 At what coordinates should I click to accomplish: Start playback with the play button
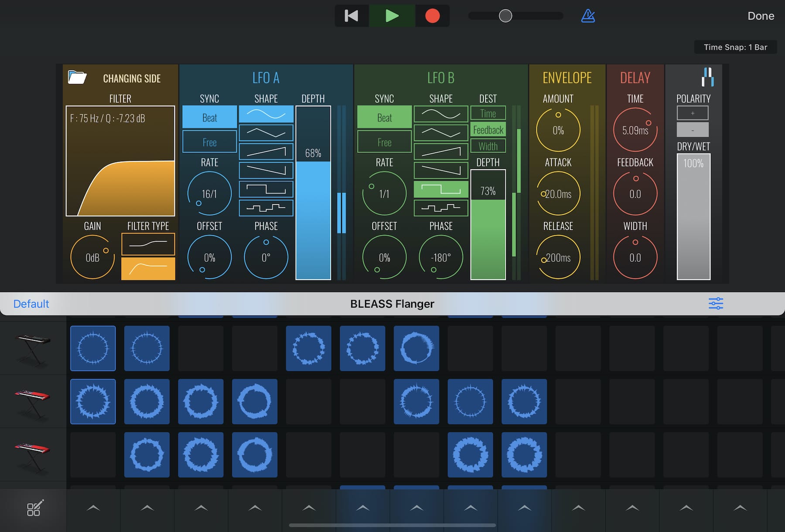pyautogui.click(x=392, y=16)
